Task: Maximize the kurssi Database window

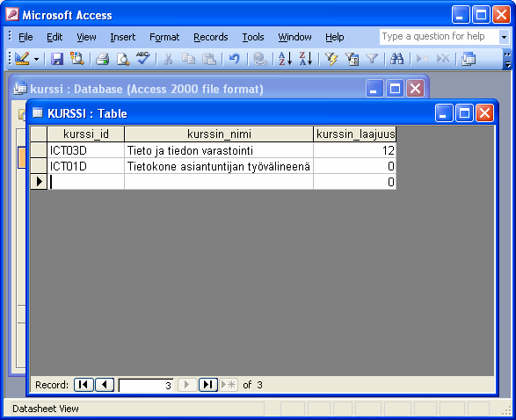Action: (x=395, y=89)
